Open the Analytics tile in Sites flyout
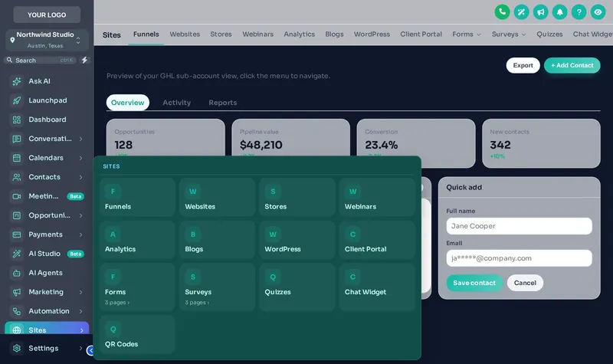This screenshot has height=364, width=613. coord(137,240)
